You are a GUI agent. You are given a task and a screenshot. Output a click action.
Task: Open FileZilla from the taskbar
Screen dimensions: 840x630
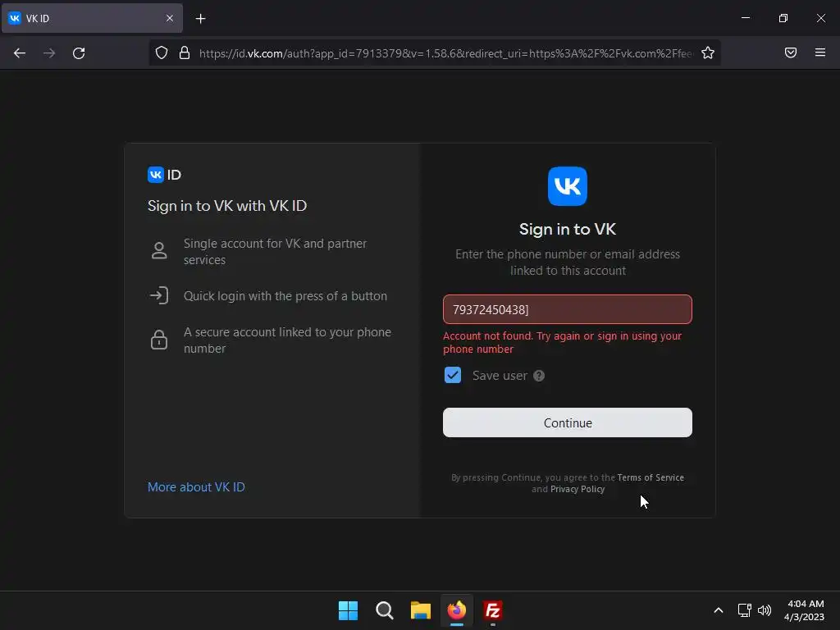pyautogui.click(x=492, y=610)
